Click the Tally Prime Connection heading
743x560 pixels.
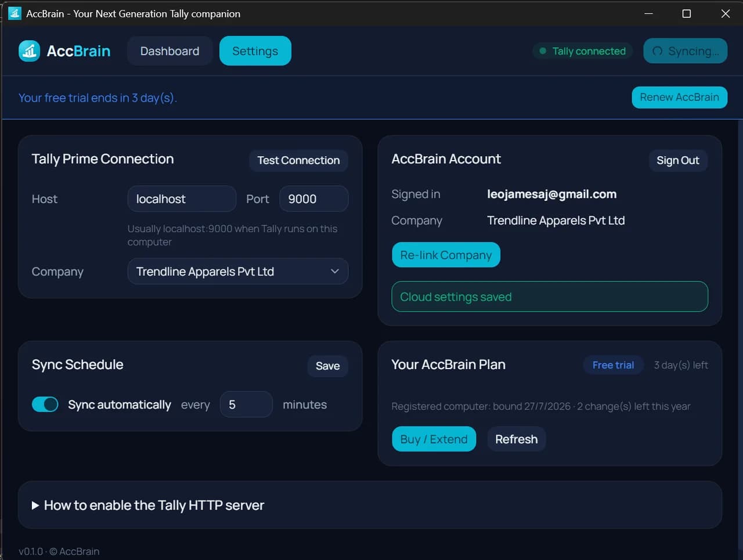coord(103,159)
